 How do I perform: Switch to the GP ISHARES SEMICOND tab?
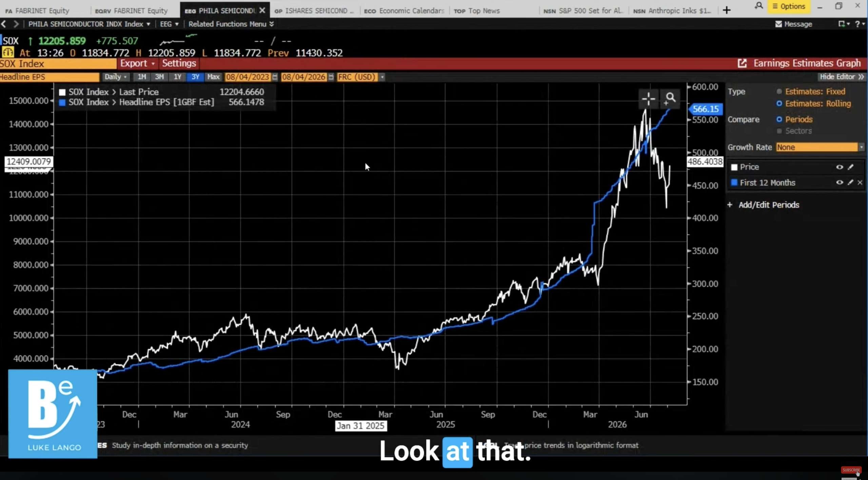314,11
